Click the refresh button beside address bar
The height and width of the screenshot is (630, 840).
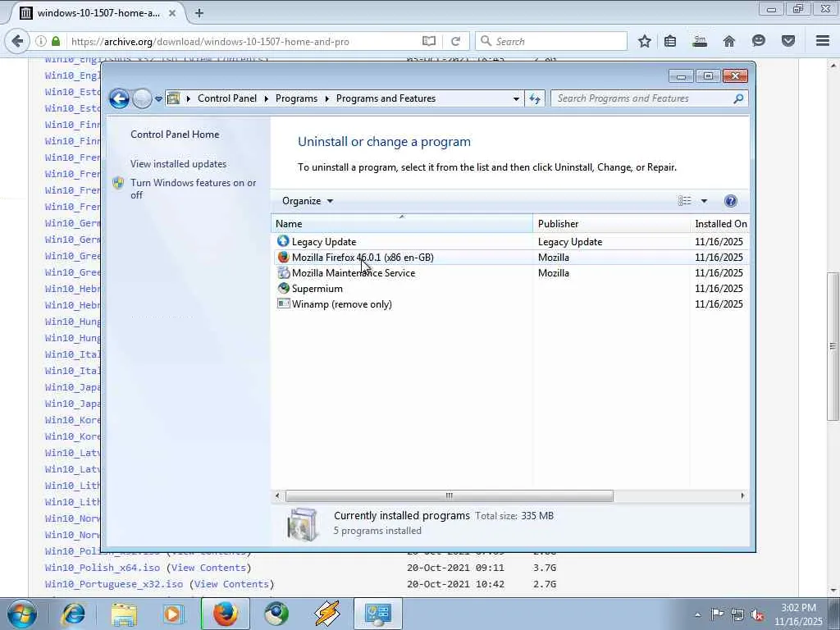point(535,99)
